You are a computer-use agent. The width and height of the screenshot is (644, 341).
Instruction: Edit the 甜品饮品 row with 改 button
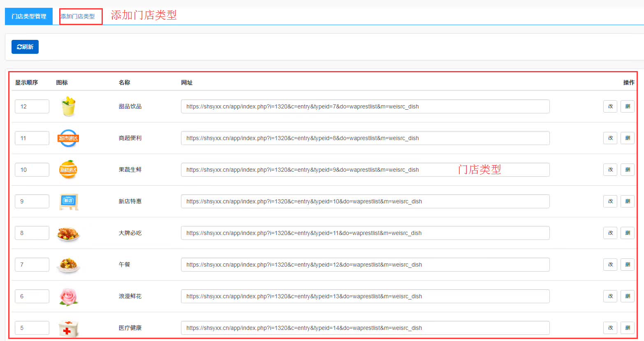point(610,106)
